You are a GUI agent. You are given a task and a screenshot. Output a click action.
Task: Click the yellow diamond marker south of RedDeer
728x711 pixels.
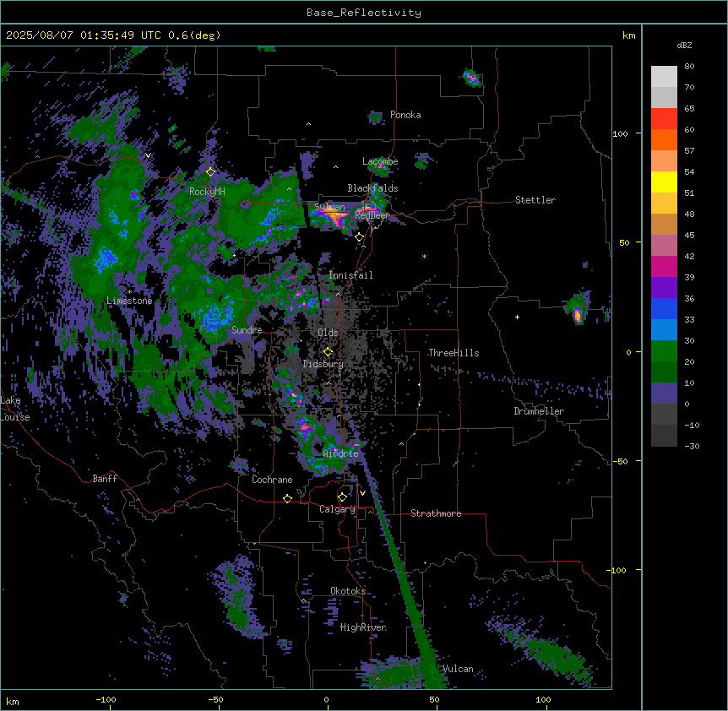pos(360,237)
